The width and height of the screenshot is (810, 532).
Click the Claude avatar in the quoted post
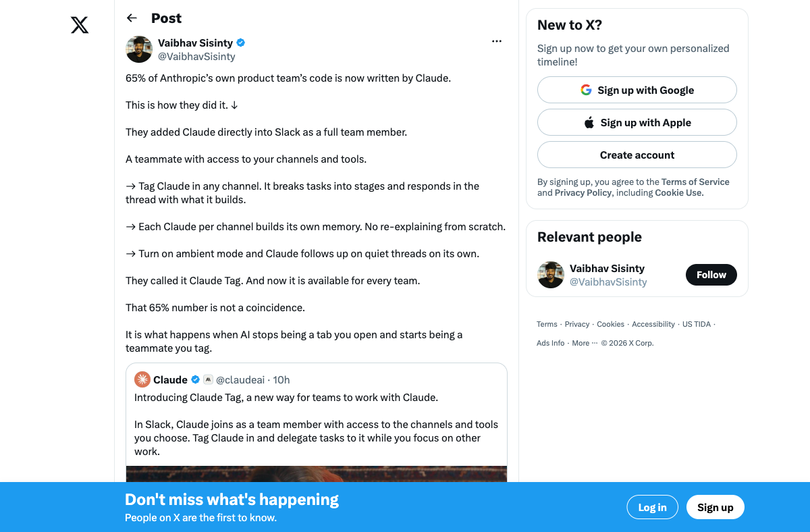(142, 379)
